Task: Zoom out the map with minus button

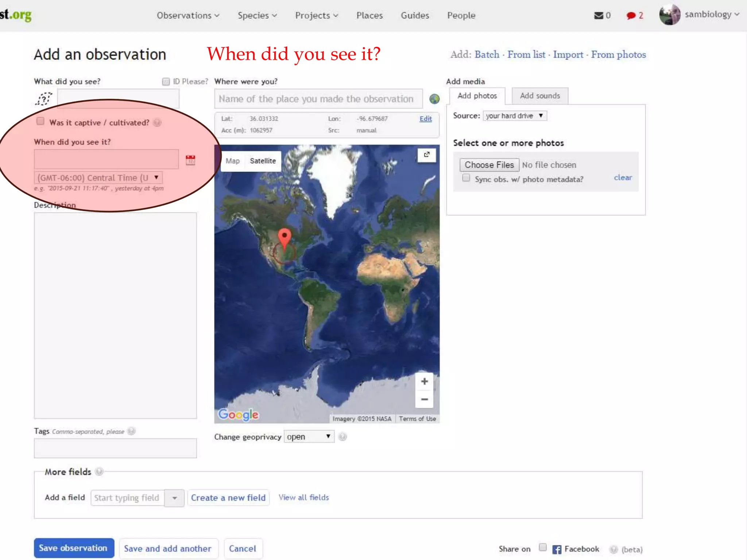Action: [424, 399]
